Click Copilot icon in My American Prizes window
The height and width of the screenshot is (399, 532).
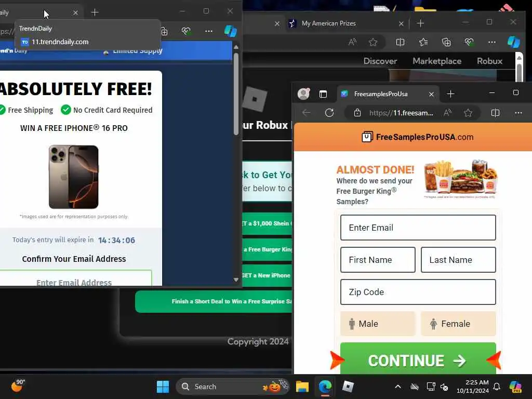click(x=514, y=42)
